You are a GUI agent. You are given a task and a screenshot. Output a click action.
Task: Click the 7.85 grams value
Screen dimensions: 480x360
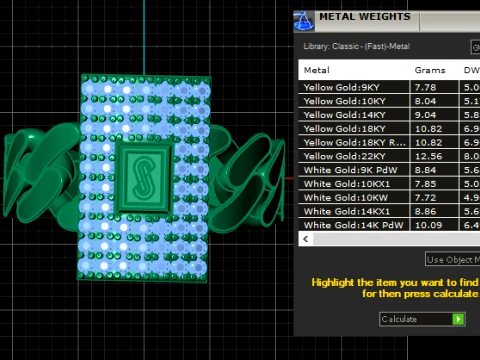[425, 184]
